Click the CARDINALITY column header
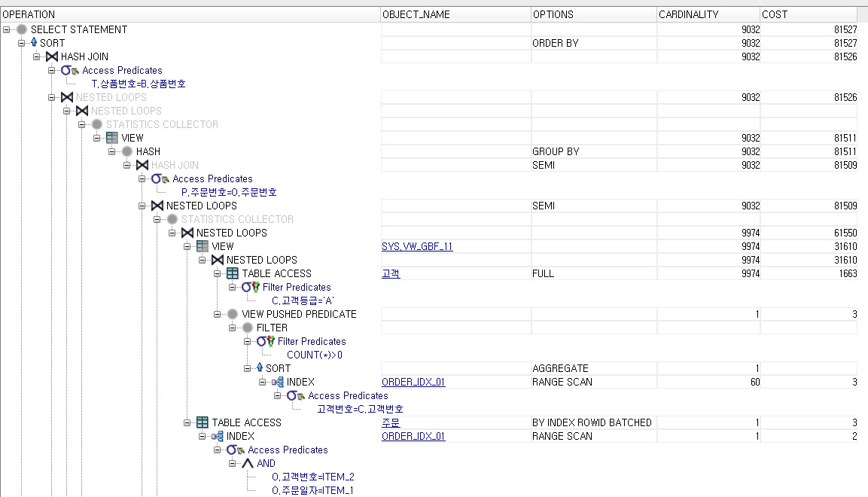This screenshot has width=868, height=497. [708, 14]
